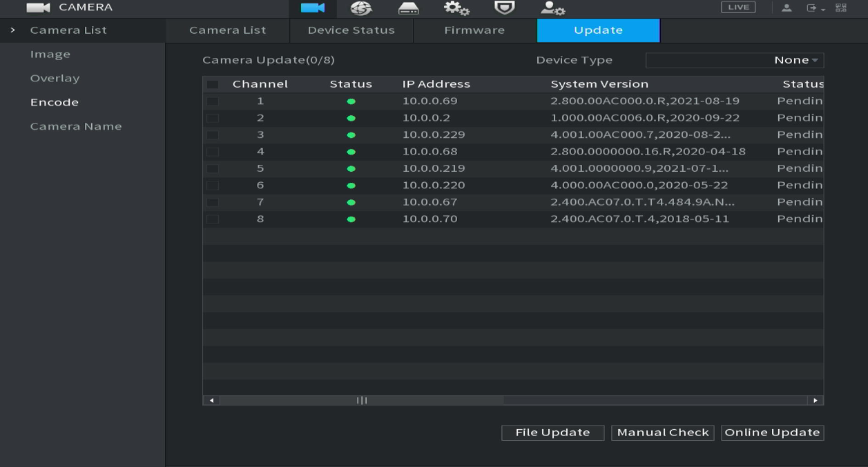868x467 pixels.
Task: Select IP address 10.0.0.69
Action: (x=430, y=101)
